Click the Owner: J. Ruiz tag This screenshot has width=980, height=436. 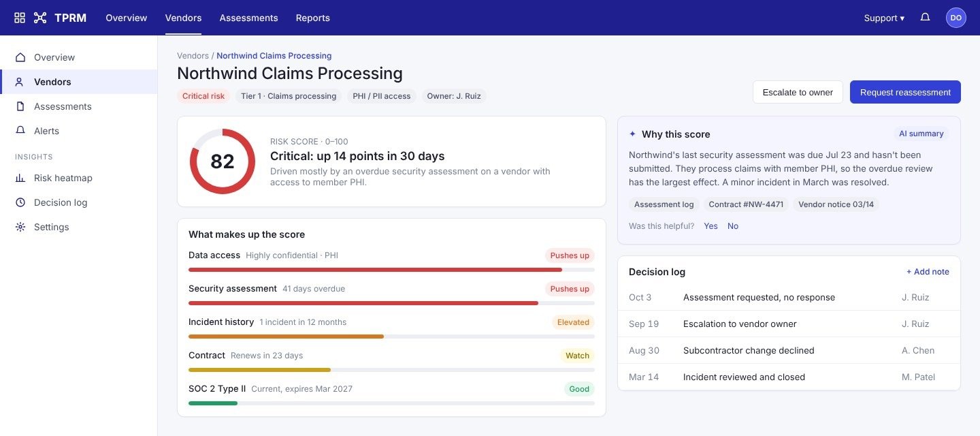[454, 96]
